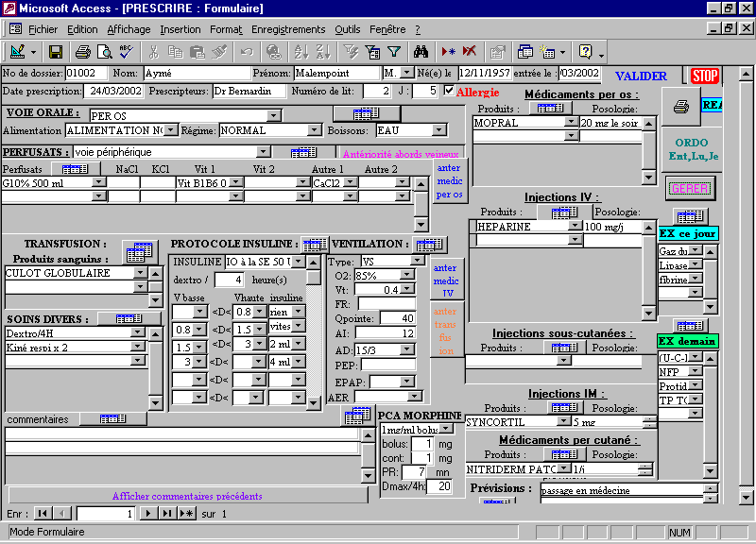756x544 pixels.
Task: Click the grid icon beside commentaires
Action: (x=112, y=419)
